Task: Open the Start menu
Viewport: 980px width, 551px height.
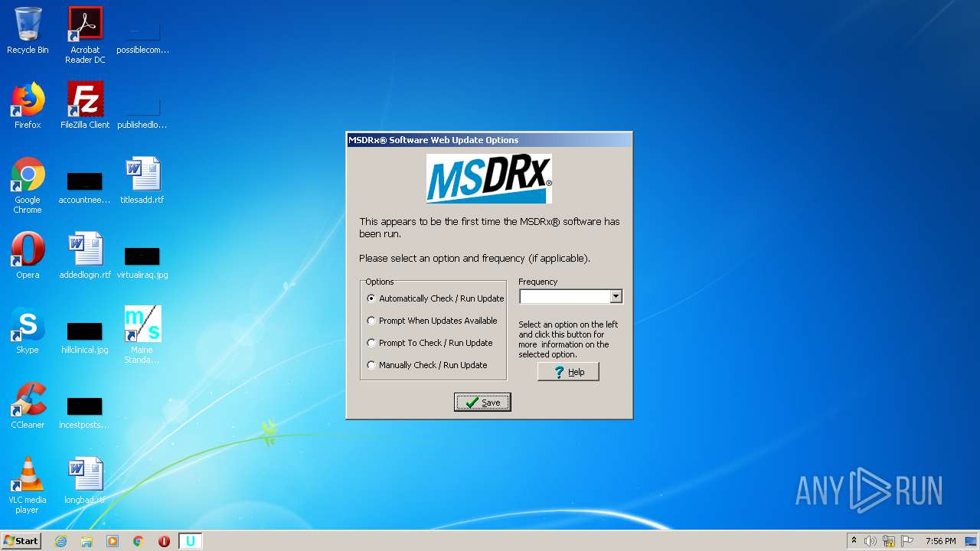Action: (x=21, y=541)
